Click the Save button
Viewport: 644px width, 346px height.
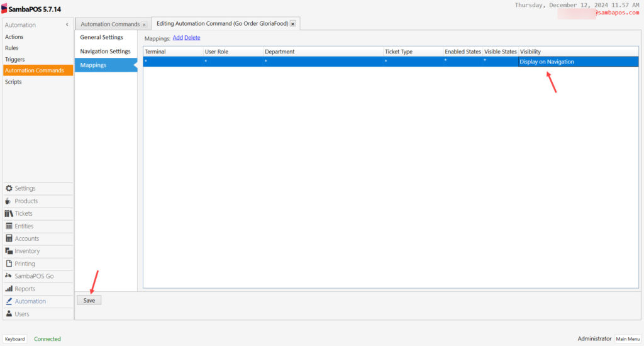tap(89, 300)
